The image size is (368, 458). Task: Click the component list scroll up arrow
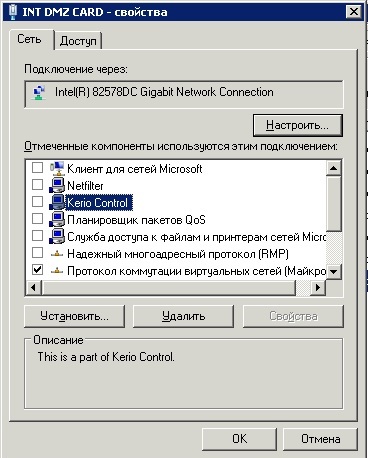(333, 168)
